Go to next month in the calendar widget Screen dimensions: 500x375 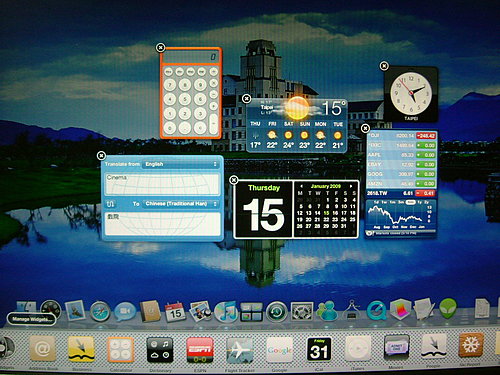point(351,186)
